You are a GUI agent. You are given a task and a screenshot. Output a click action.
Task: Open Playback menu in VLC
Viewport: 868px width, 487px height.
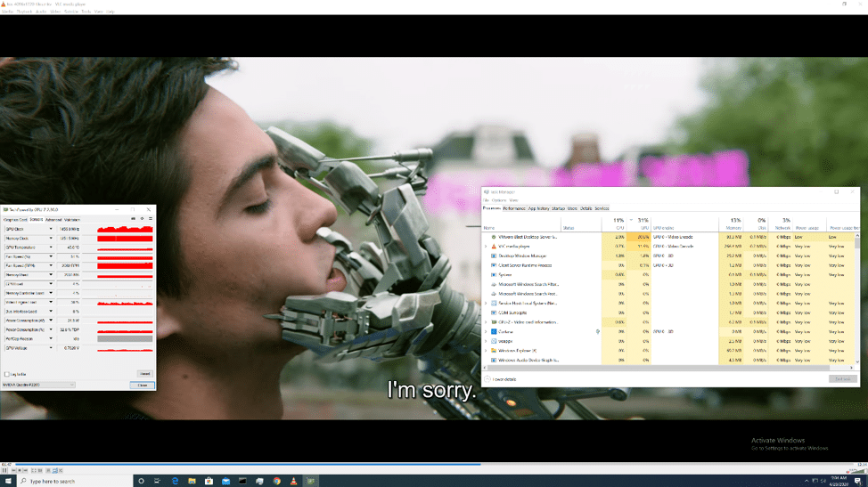click(24, 12)
